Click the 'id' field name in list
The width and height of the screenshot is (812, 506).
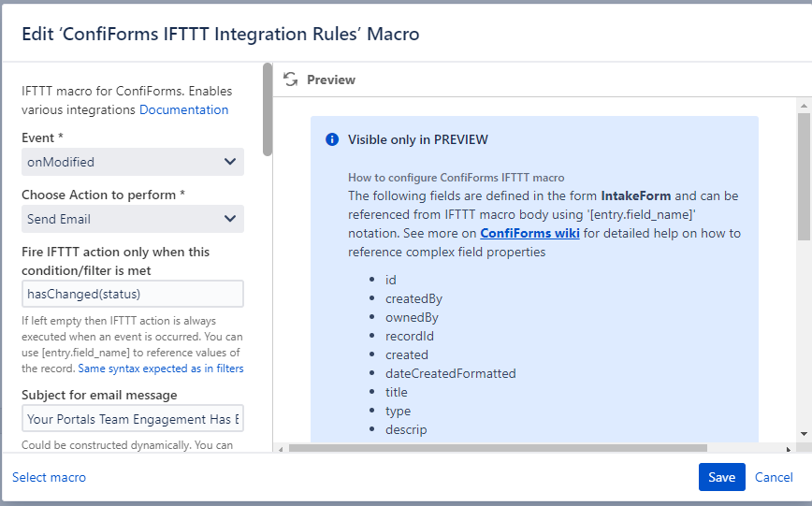[x=390, y=281]
